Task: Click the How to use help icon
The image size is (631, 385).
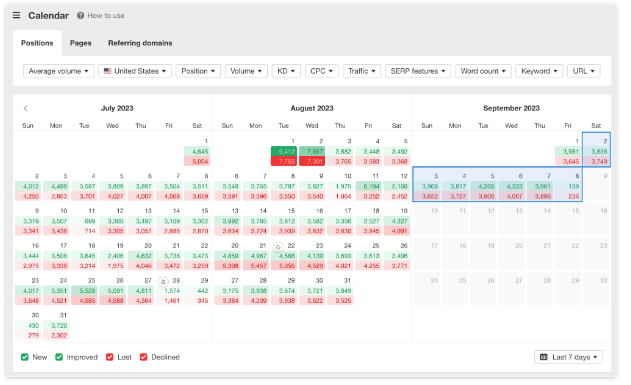Action: pyautogui.click(x=80, y=15)
